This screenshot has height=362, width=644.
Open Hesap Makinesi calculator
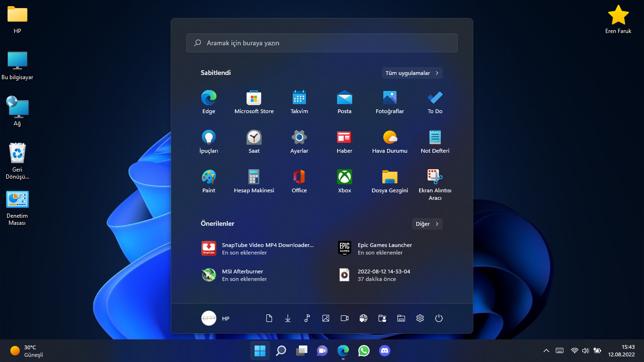tap(254, 181)
